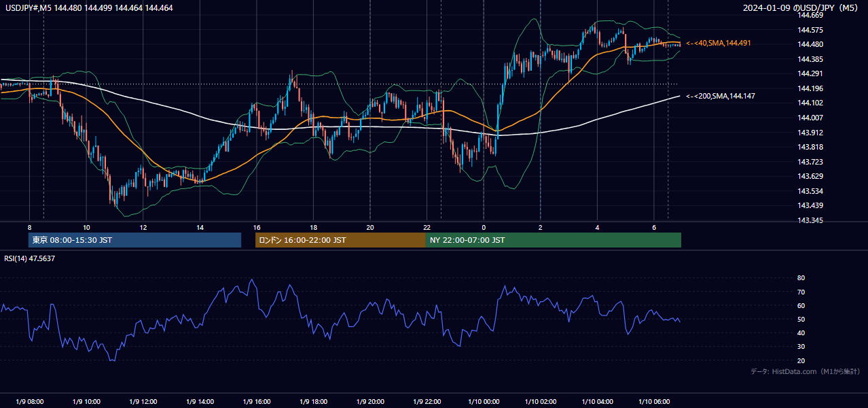Click hour label 18 under the price chart
This screenshot has height=408, width=868.
313,227
